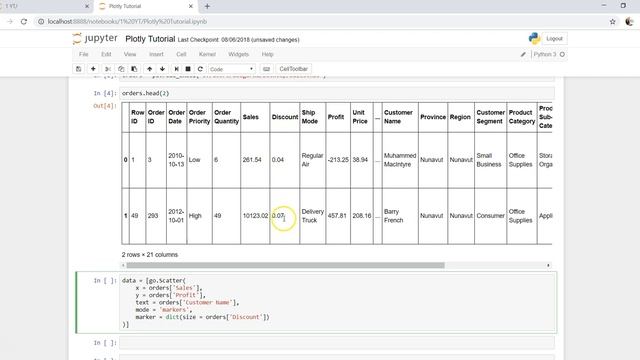Open the browser profile avatar
Screen dimensions: 640x360
click(x=629, y=22)
